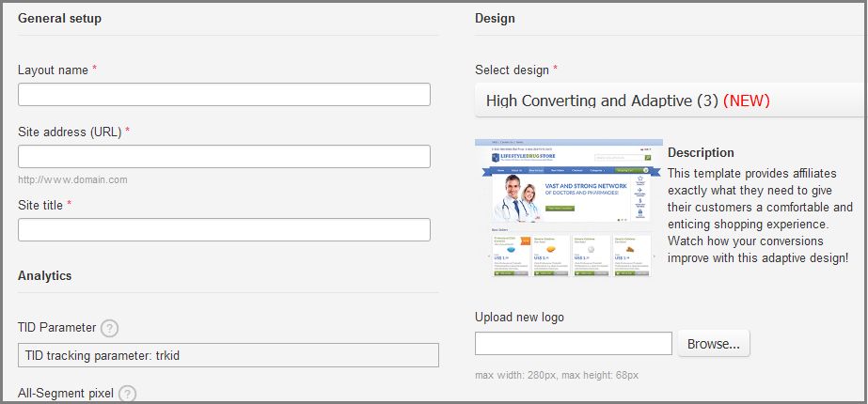
Task: Click the red (NEW) badge in design selector
Action: click(747, 100)
